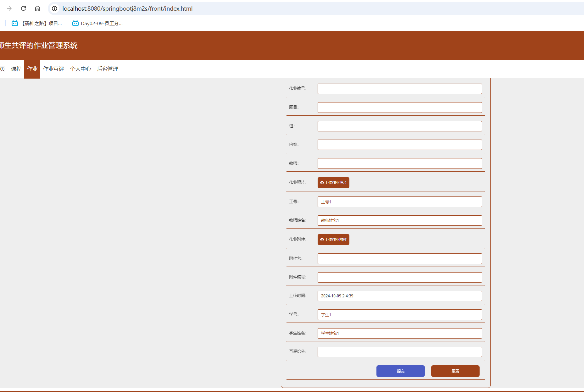View site information icon in address bar
Image resolution: width=584 pixels, height=392 pixels.
54,8
